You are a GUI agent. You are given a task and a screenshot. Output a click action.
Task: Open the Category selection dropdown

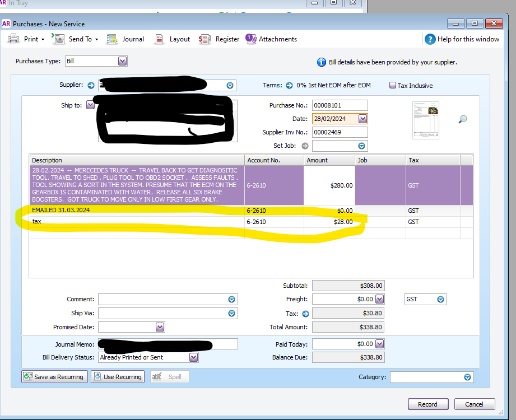pyautogui.click(x=467, y=377)
